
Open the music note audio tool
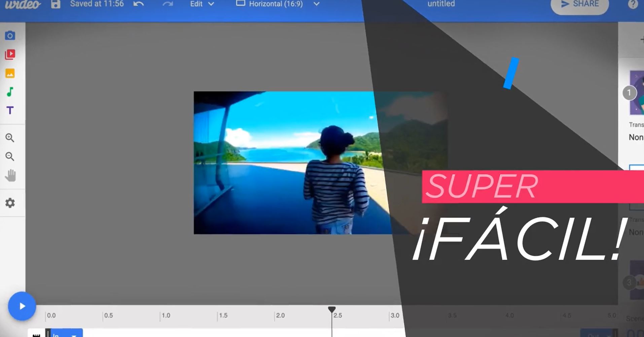pyautogui.click(x=10, y=92)
